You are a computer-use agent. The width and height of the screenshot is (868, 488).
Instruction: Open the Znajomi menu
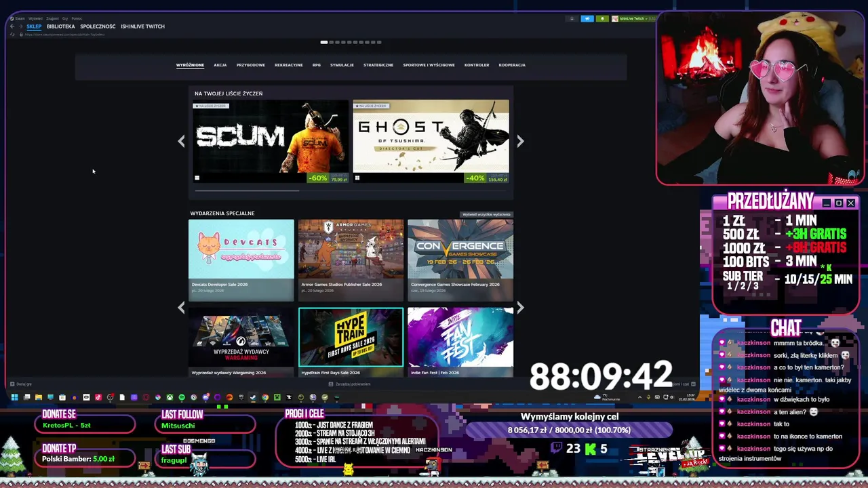tap(52, 18)
